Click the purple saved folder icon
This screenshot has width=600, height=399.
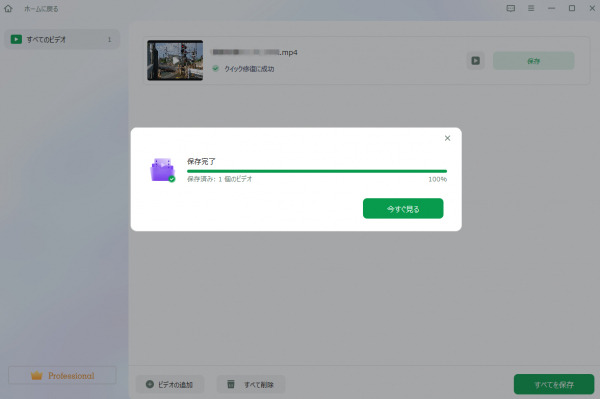click(x=163, y=170)
